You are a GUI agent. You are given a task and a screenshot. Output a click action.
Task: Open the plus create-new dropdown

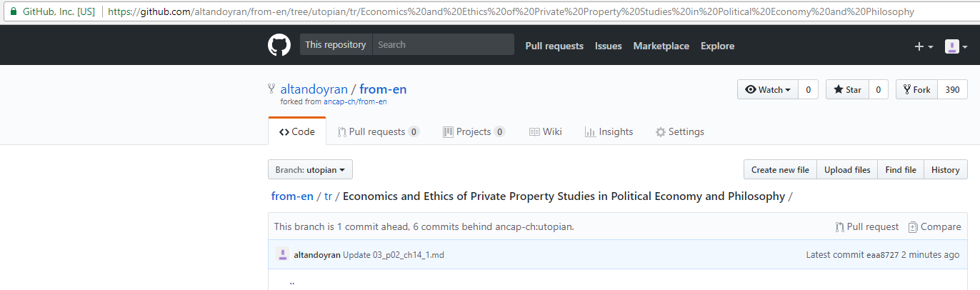pyautogui.click(x=924, y=46)
